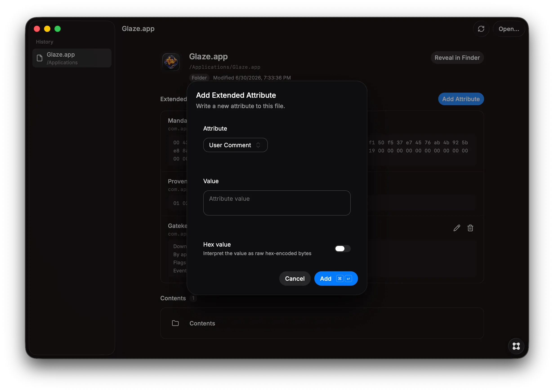Click the refresh icon in the title bar
The width and height of the screenshot is (554, 392).
point(481,29)
